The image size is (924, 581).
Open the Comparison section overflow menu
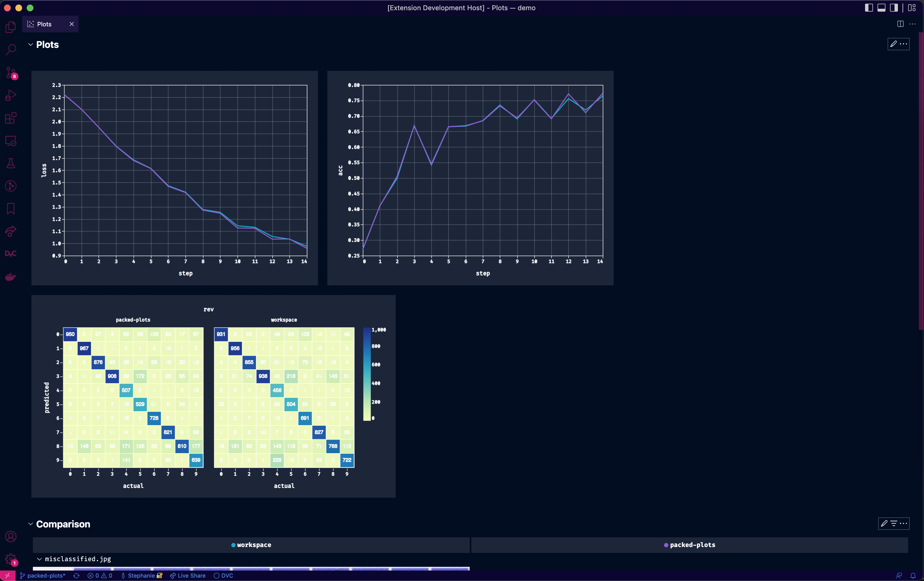905,524
